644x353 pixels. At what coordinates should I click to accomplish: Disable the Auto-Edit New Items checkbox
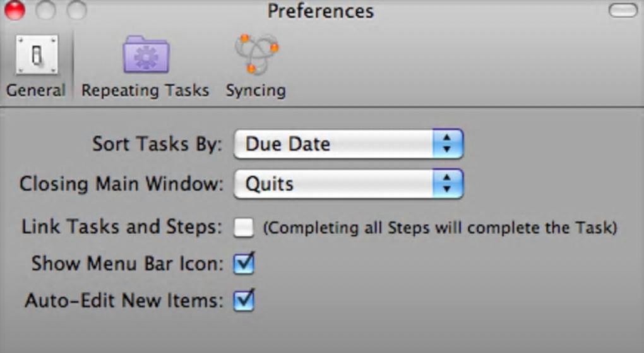point(244,300)
